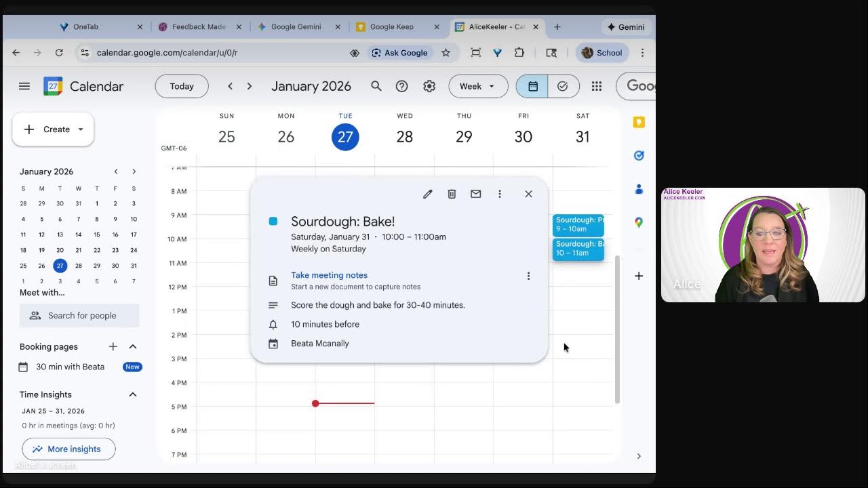Open the Google apps grid
The height and width of the screenshot is (488, 868).
point(597,86)
